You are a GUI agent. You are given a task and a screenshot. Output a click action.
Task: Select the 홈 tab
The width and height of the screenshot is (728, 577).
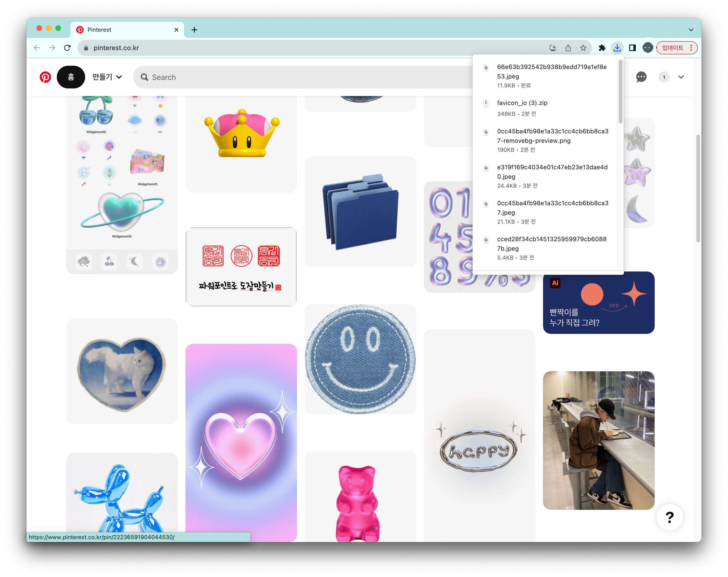point(71,77)
